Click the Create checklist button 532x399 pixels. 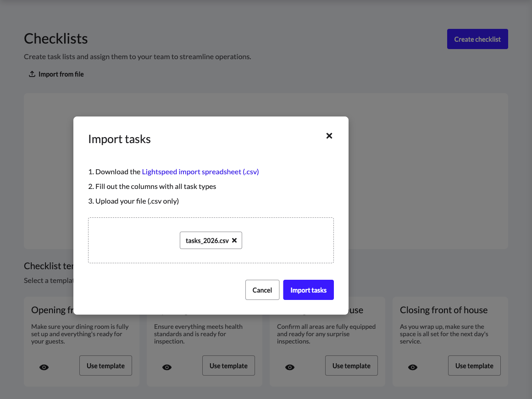[477, 39]
